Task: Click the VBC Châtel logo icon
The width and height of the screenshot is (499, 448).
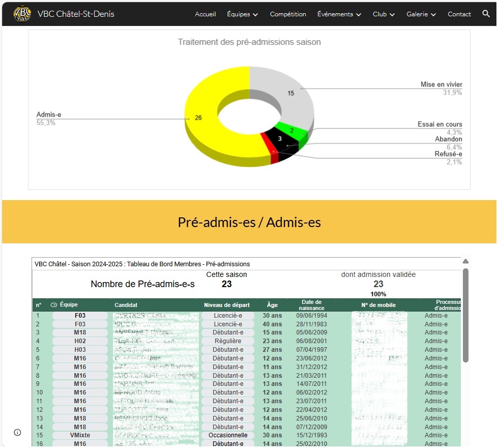Action: point(22,14)
